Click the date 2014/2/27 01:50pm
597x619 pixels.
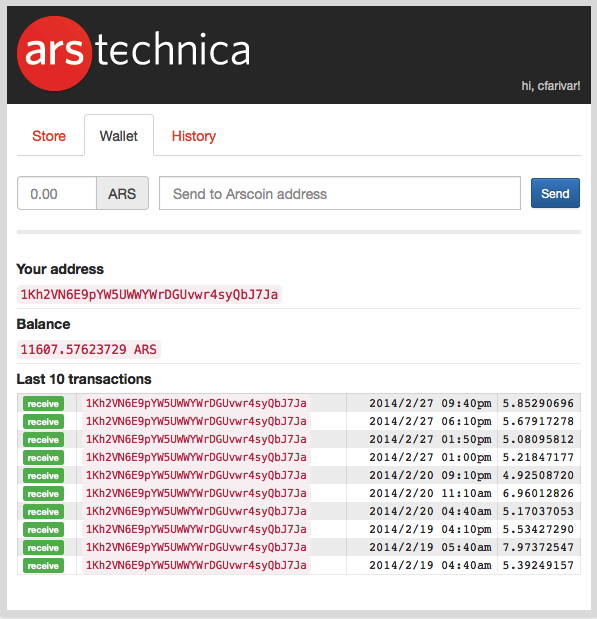pos(430,439)
